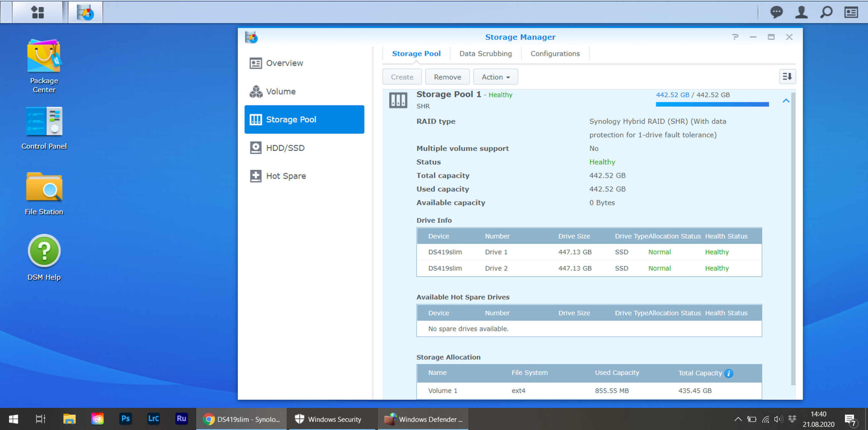Click the pool capacity usage bar

point(712,104)
